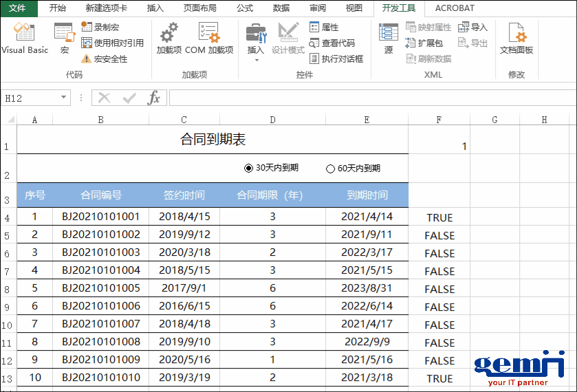The image size is (577, 392).
Task: Open the 文件 tab
Action: click(17, 8)
